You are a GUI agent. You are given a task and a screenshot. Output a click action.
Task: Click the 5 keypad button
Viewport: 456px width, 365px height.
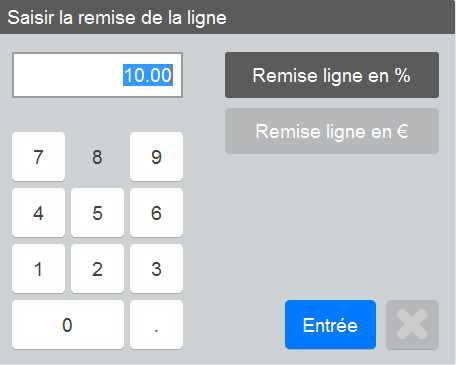(x=97, y=213)
